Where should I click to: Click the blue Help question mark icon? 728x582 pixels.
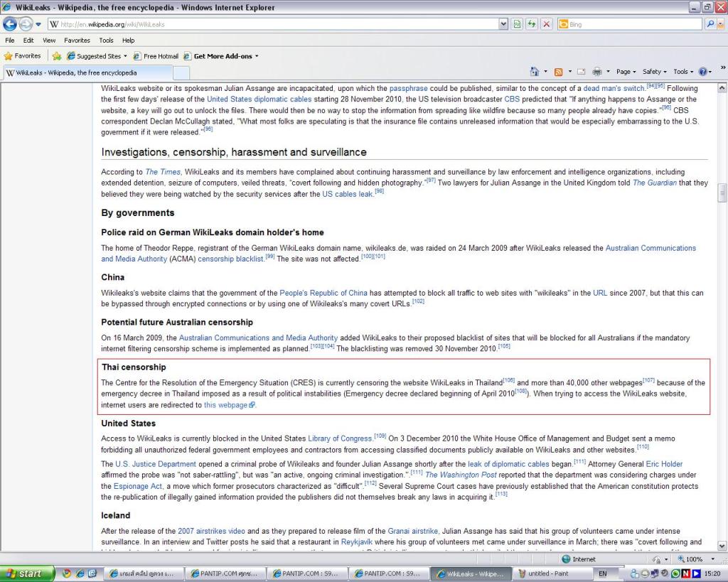click(703, 72)
